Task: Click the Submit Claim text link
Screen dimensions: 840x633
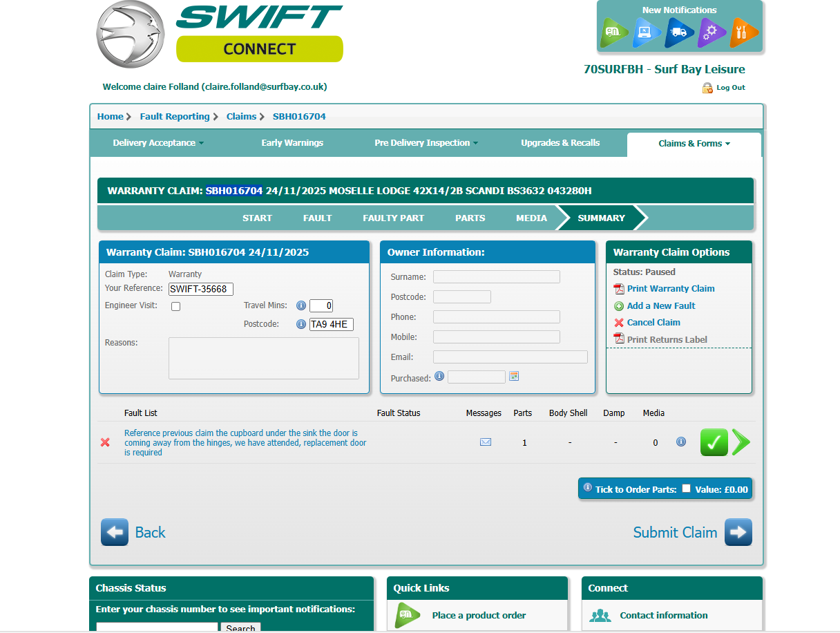Action: coord(675,532)
